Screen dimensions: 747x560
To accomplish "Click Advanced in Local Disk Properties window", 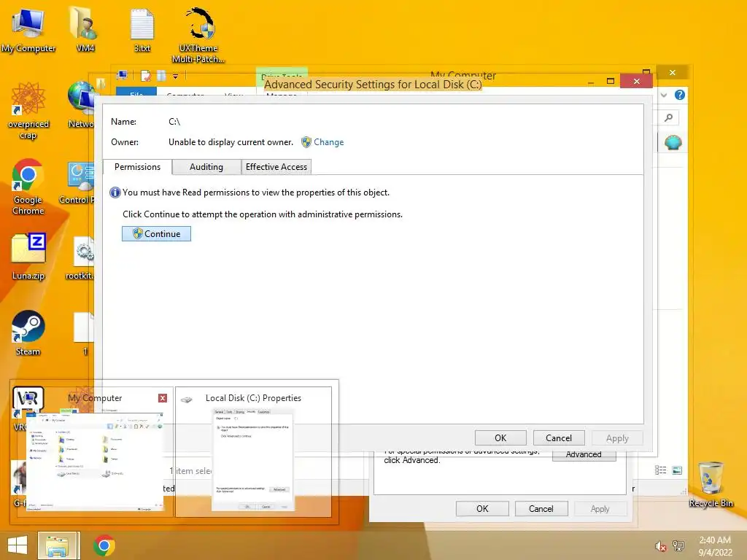I will click(x=584, y=455).
